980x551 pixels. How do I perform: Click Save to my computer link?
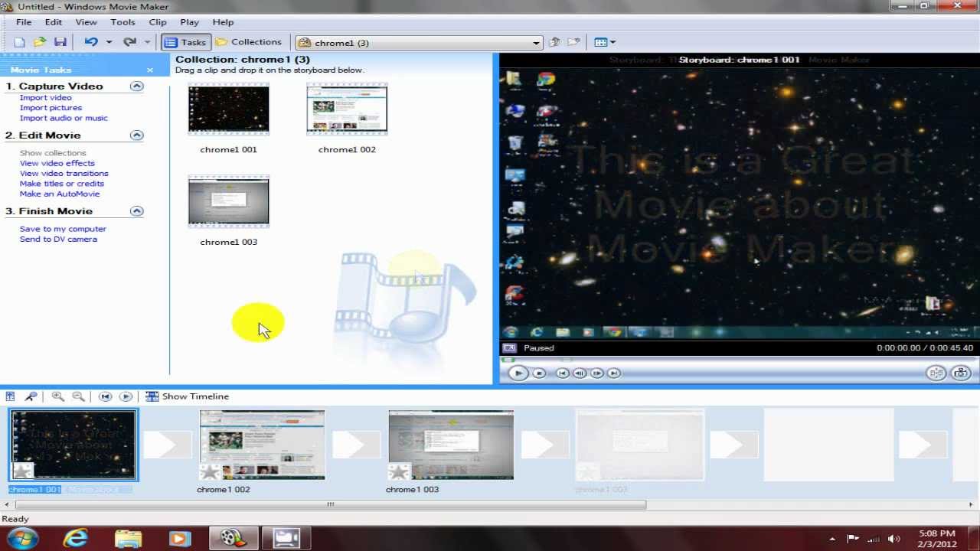point(63,229)
